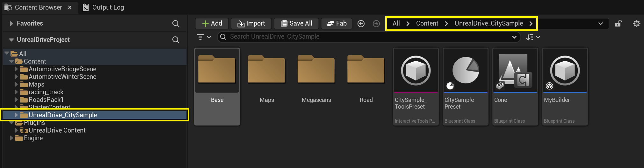Click the Search UnrealDrive_CitySample field

pyautogui.click(x=369, y=37)
